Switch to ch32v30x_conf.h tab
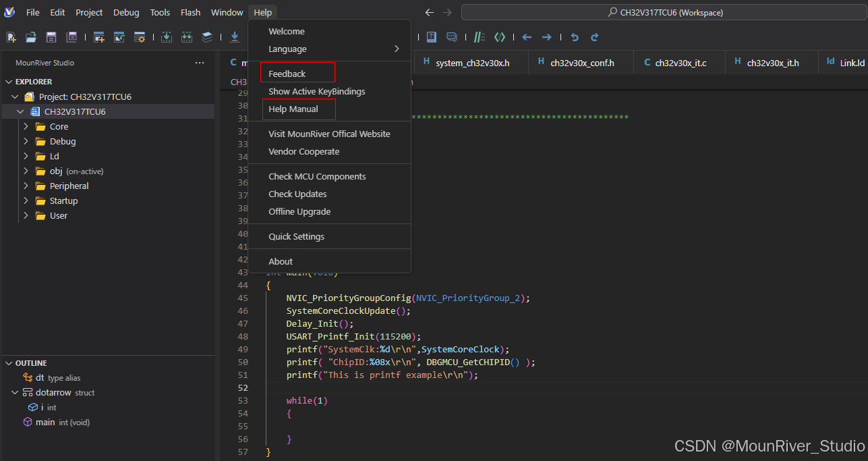This screenshot has height=461, width=868. tap(581, 63)
